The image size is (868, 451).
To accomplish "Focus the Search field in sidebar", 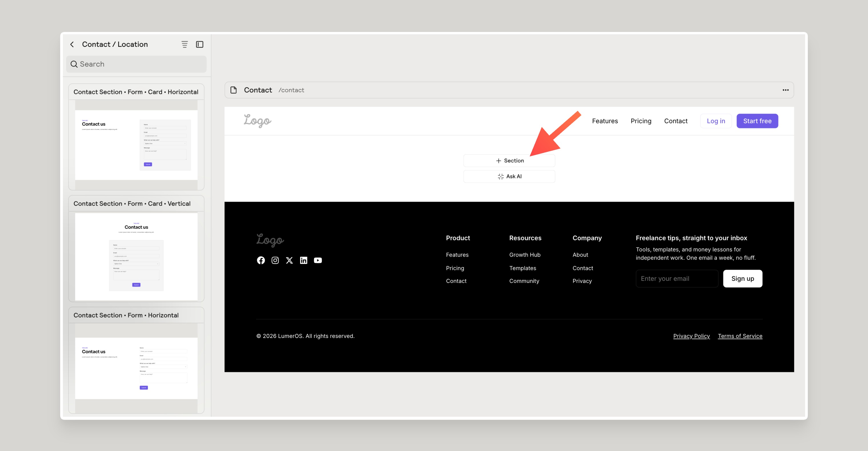I will (136, 64).
